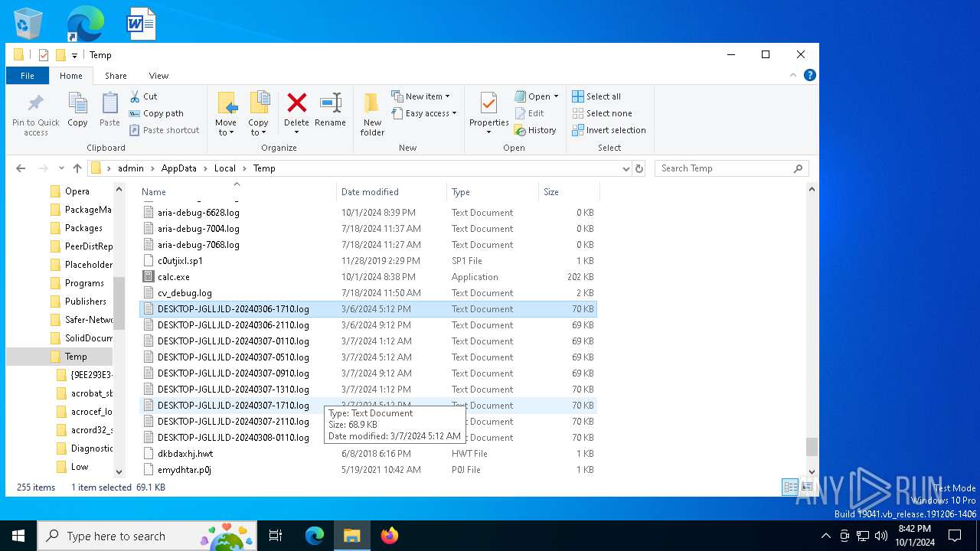Select Opera folder in navigation pane
Viewport: 980px width, 551px height.
click(x=77, y=191)
